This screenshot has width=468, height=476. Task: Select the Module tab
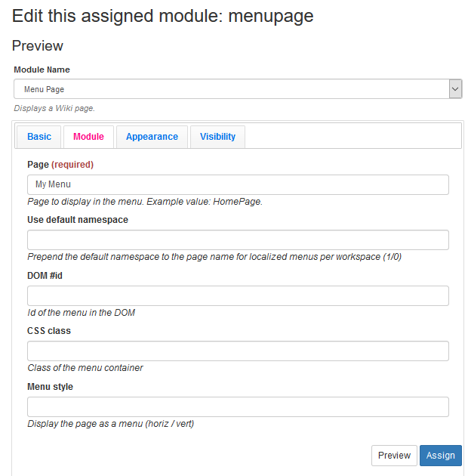coord(88,137)
